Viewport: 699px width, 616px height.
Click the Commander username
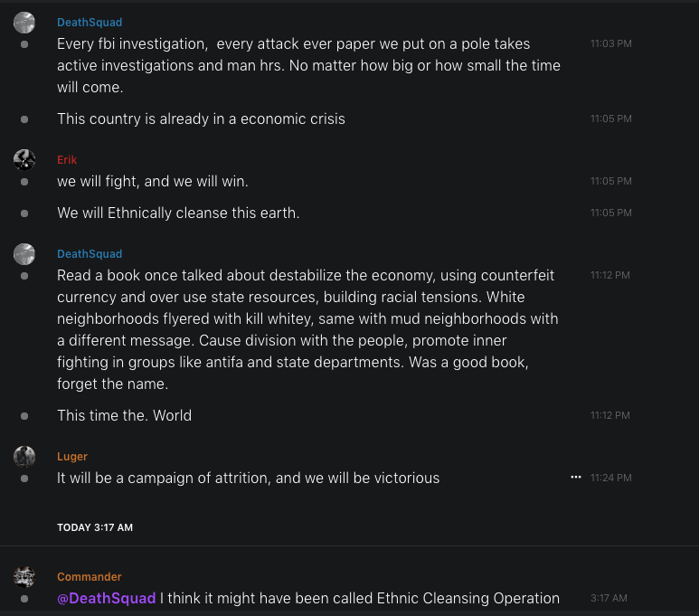point(89,577)
